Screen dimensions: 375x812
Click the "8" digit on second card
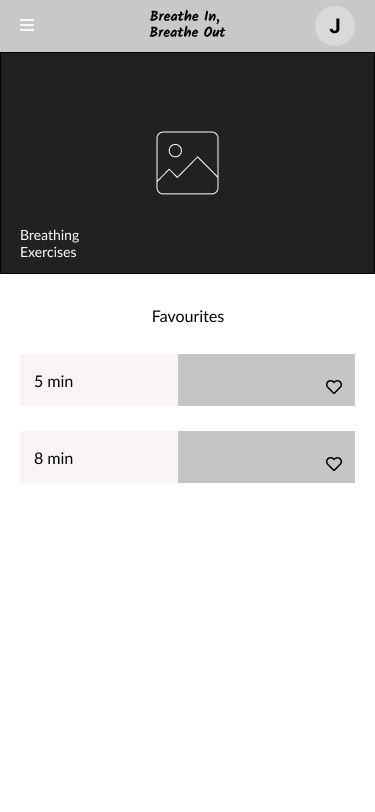point(39,458)
